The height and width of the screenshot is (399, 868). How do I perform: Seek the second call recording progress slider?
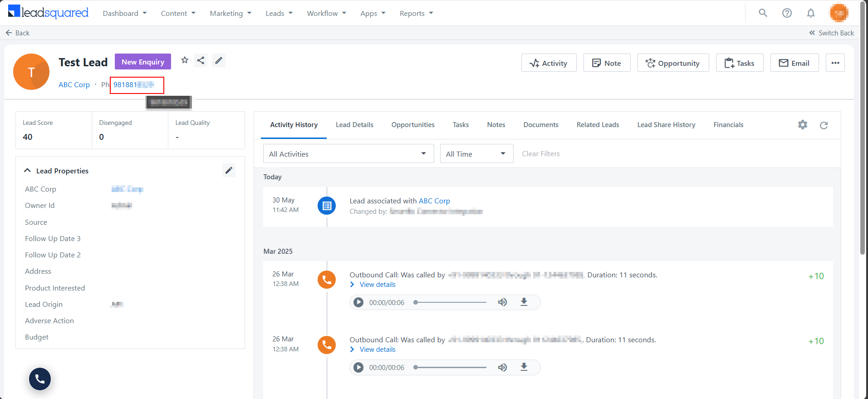[450, 367]
